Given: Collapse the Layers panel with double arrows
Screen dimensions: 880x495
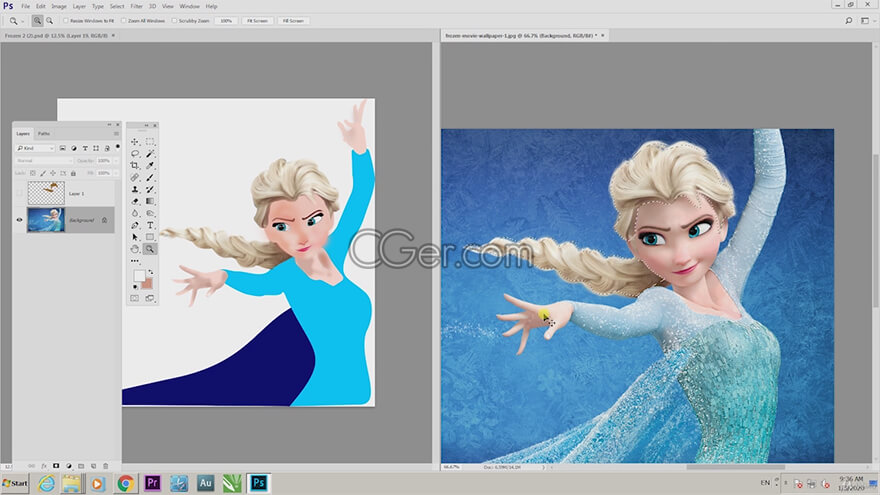Looking at the screenshot, I should coord(109,125).
